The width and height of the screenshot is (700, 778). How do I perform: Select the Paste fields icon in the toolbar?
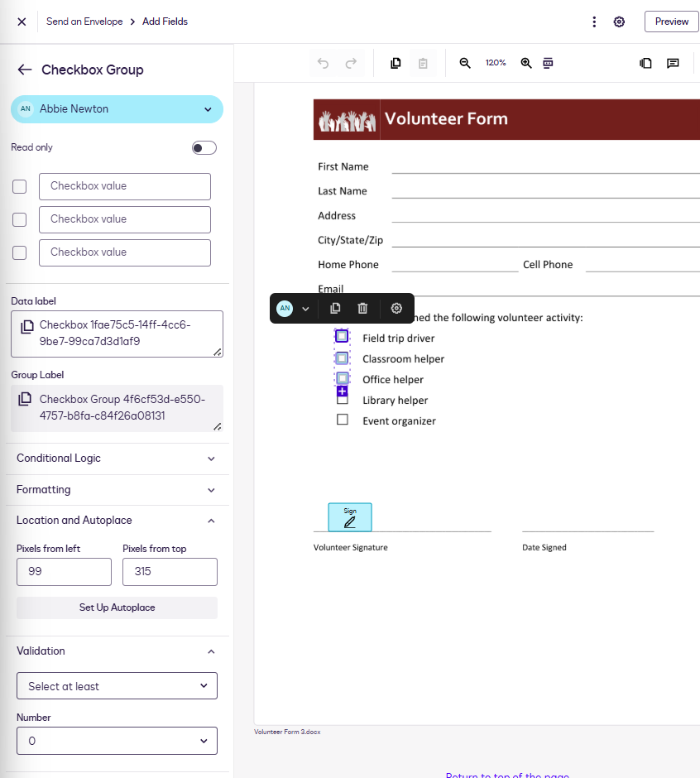(x=423, y=63)
